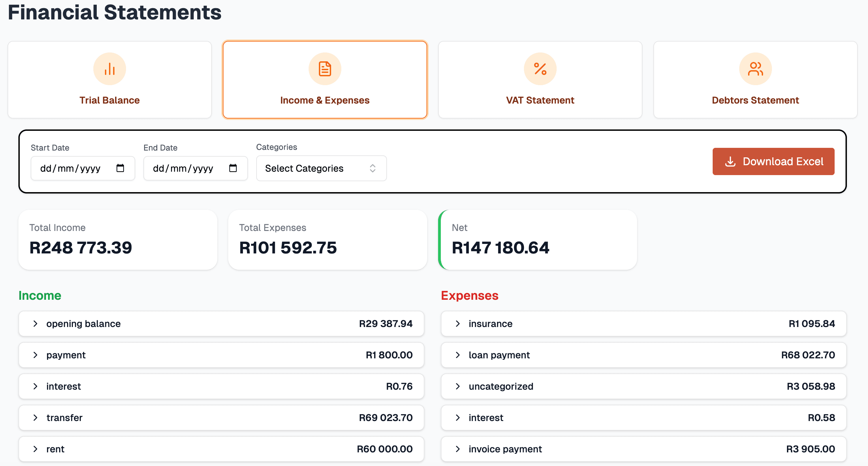Click the Categories field label
The width and height of the screenshot is (868, 466).
pyautogui.click(x=277, y=147)
